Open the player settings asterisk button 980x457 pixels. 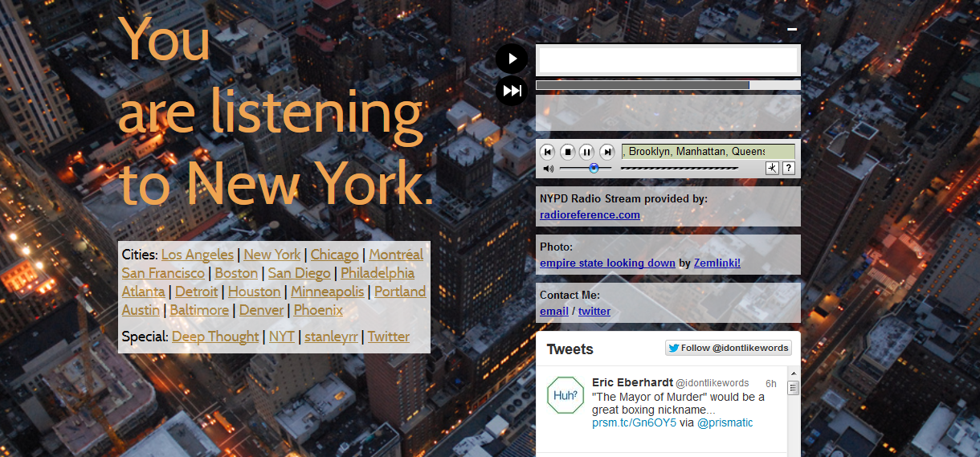point(772,168)
